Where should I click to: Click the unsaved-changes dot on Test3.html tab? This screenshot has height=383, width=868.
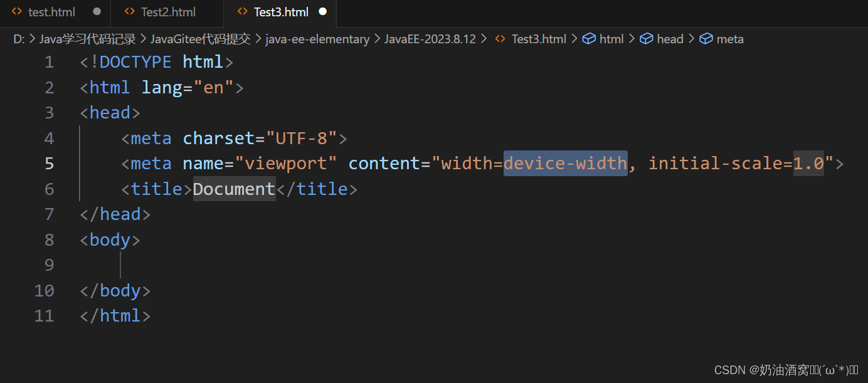pyautogui.click(x=323, y=11)
